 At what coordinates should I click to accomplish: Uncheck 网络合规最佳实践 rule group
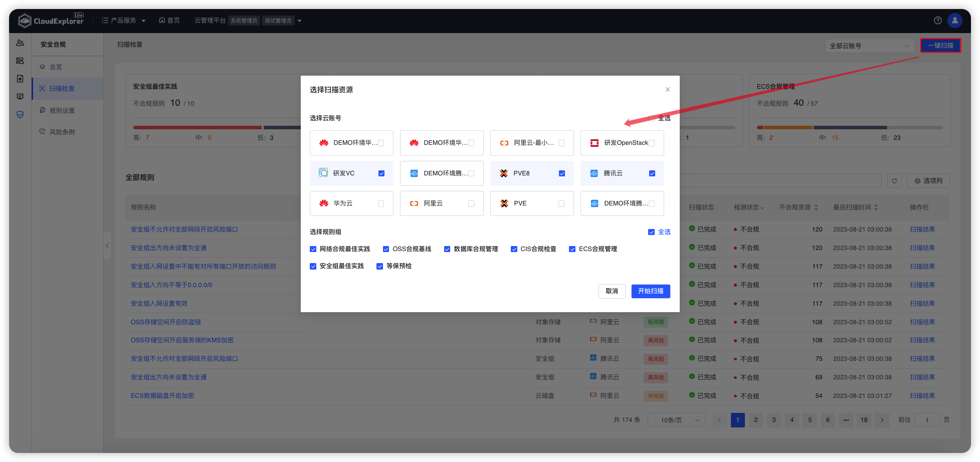[x=313, y=249]
